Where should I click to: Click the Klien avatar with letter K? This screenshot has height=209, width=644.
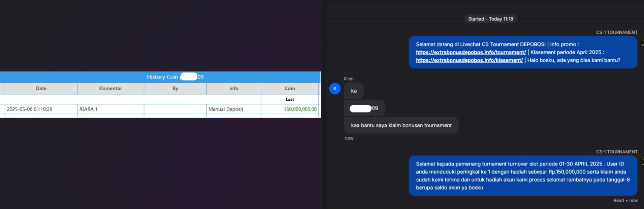coord(335,89)
